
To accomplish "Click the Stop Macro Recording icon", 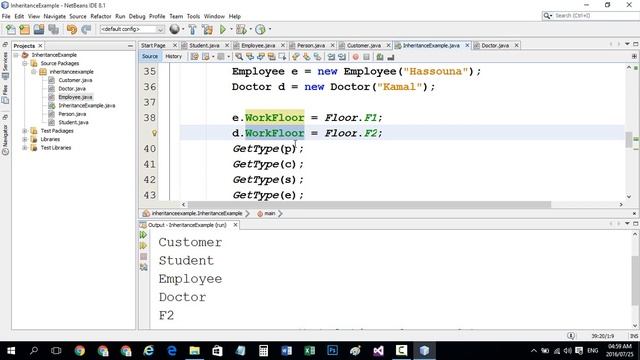I will pyautogui.click(x=366, y=57).
